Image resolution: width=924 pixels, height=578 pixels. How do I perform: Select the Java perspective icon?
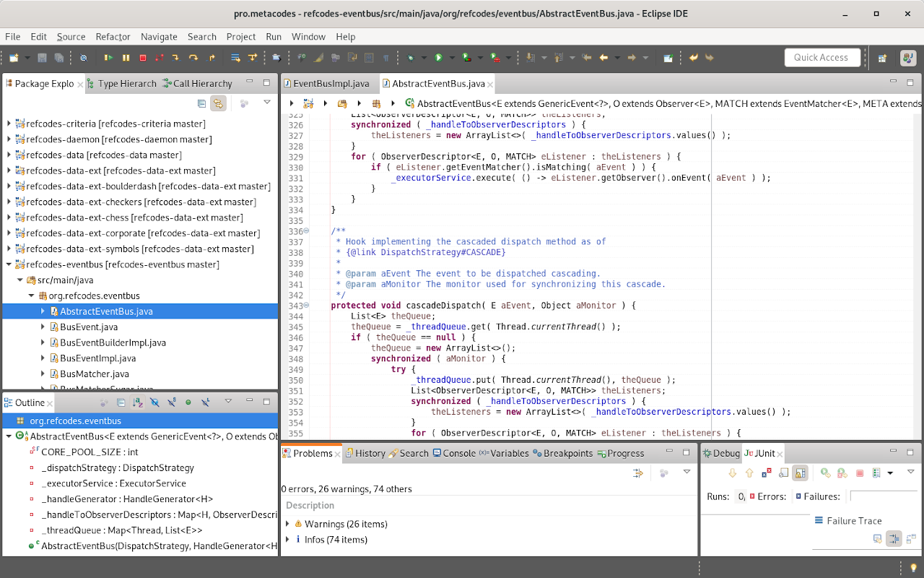coord(908,58)
